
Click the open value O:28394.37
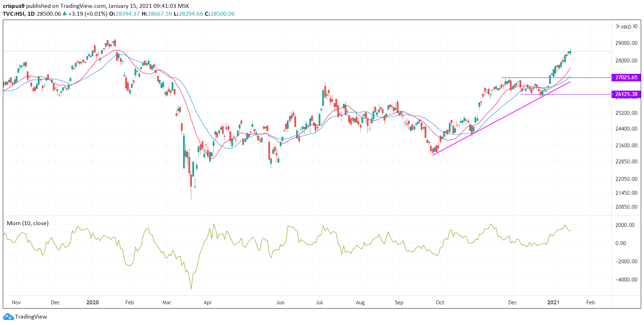pyautogui.click(x=124, y=14)
